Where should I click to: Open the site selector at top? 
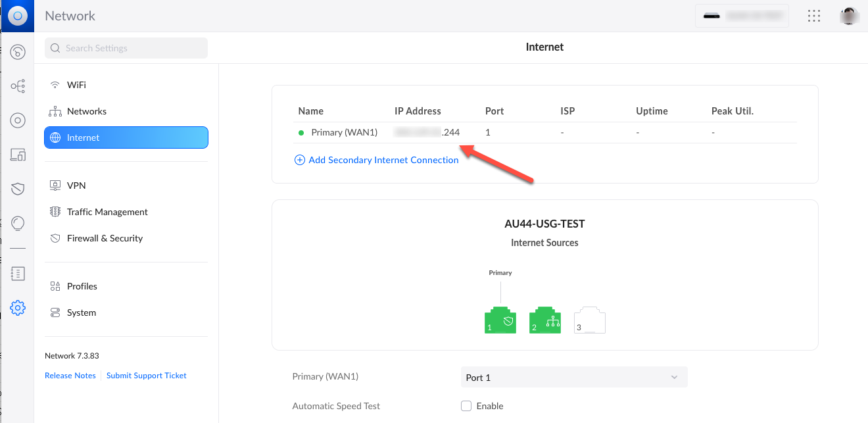click(742, 16)
